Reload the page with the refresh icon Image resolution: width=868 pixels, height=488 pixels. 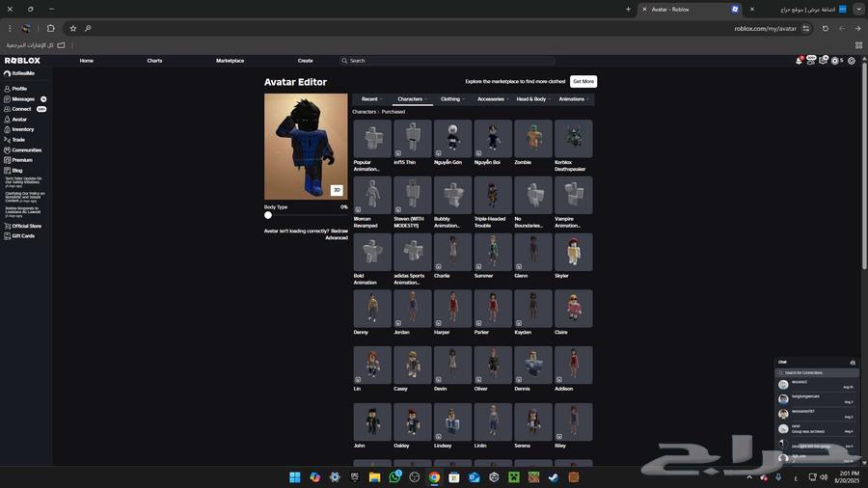pyautogui.click(x=825, y=28)
